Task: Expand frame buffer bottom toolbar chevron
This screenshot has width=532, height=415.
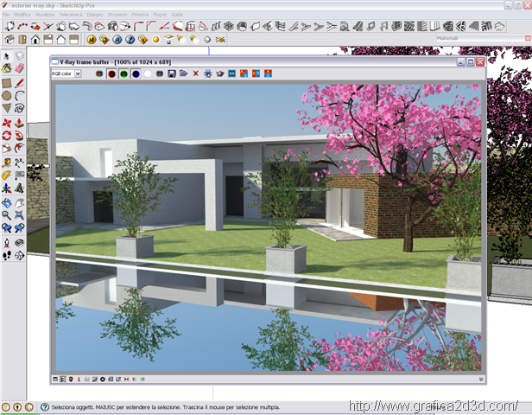Action: coord(481,379)
